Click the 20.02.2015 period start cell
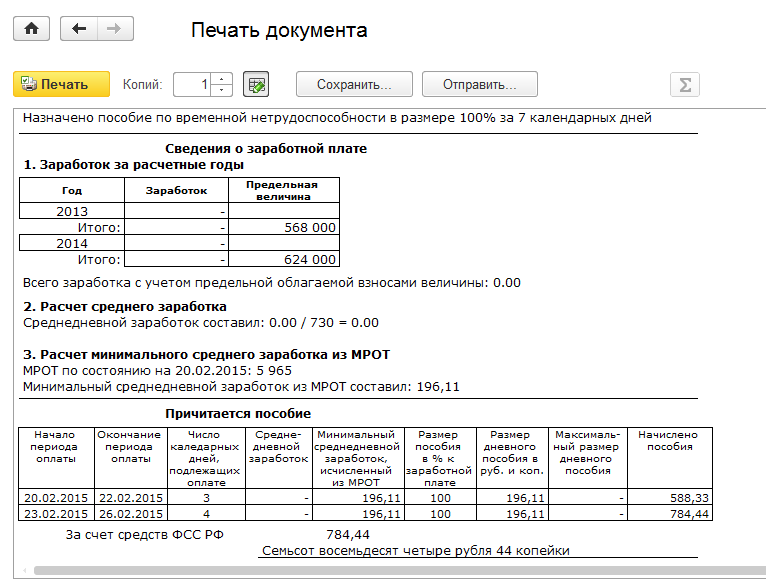Viewport: 766px width, 580px height. [x=56, y=497]
